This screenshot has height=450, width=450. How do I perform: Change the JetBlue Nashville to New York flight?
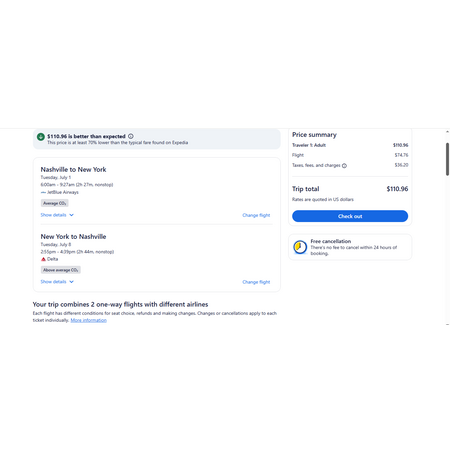tap(256, 215)
